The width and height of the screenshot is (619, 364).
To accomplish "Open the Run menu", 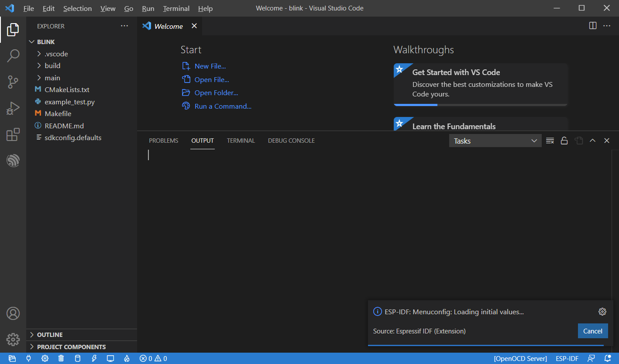I will [148, 8].
